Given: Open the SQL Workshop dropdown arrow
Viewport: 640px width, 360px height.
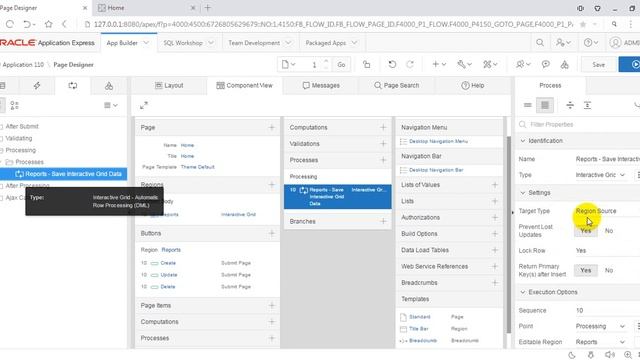Looking at the screenshot, I should tap(211, 42).
